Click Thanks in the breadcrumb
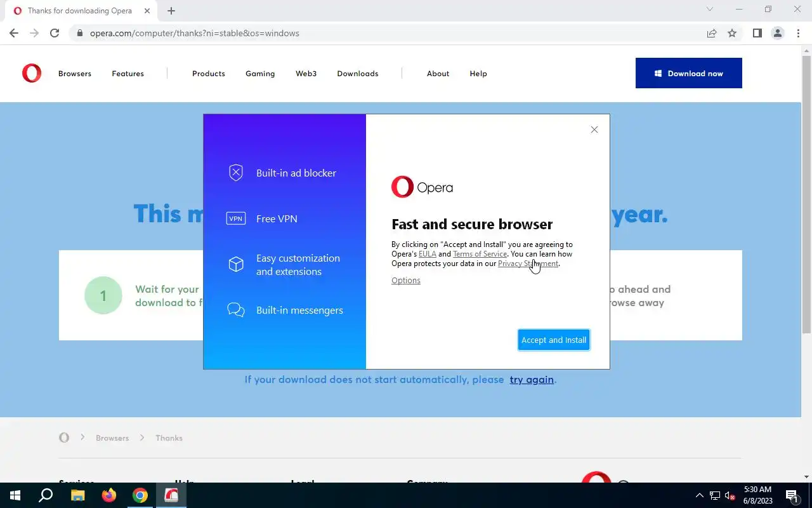This screenshot has width=812, height=508. coord(169,438)
